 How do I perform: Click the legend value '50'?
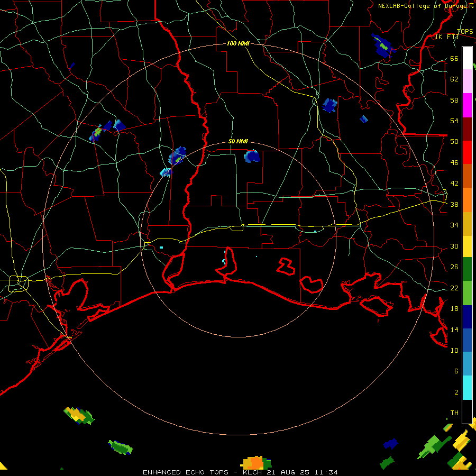click(x=454, y=142)
